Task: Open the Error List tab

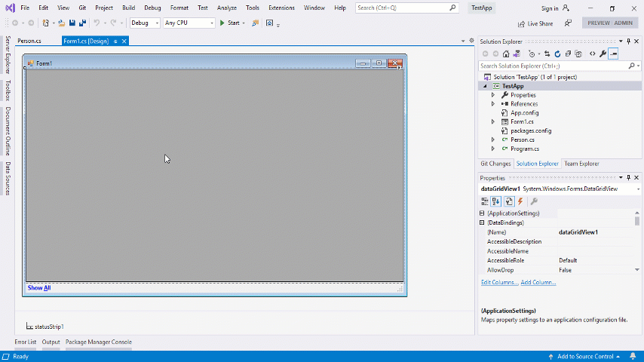Action: 26,342
